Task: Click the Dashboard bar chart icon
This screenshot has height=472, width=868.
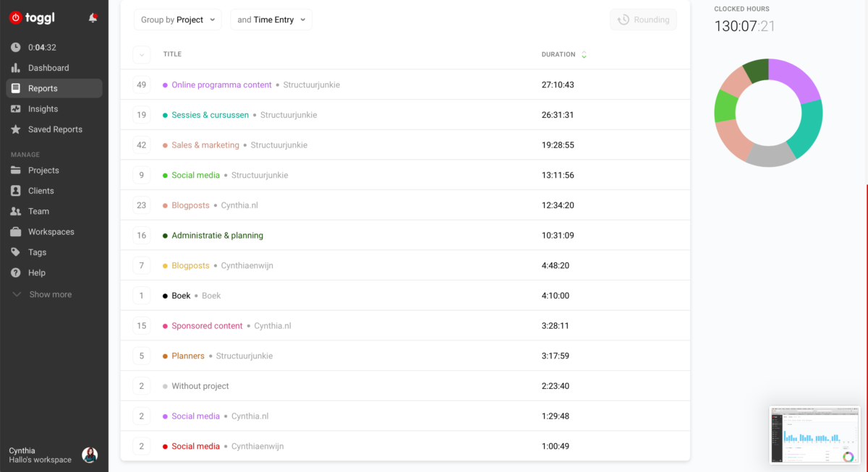Action: click(16, 68)
